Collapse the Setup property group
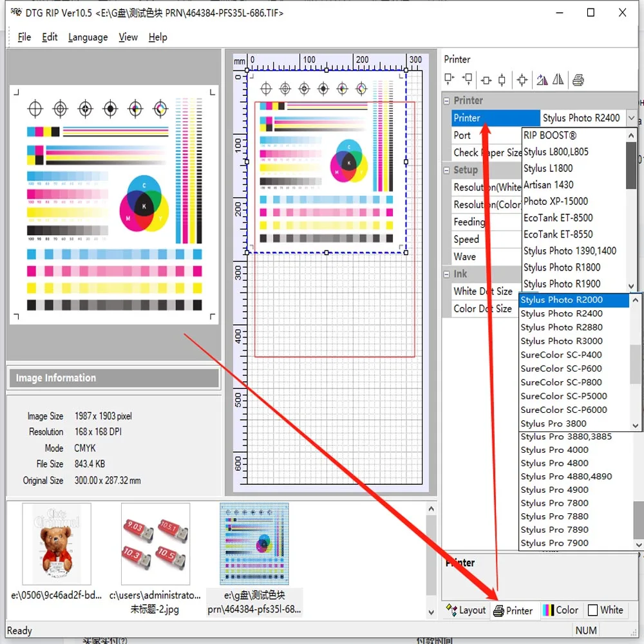This screenshot has width=644, height=644. (446, 170)
